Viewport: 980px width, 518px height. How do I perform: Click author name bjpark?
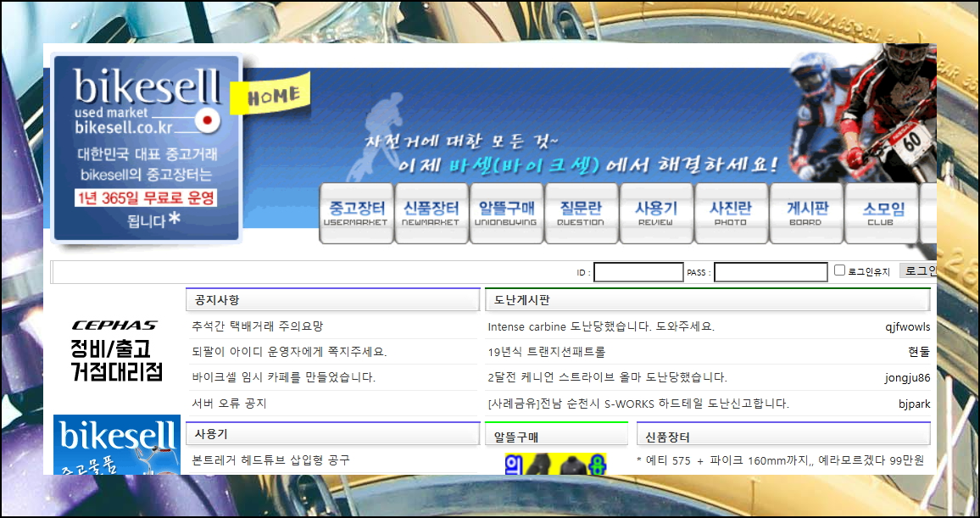(915, 404)
